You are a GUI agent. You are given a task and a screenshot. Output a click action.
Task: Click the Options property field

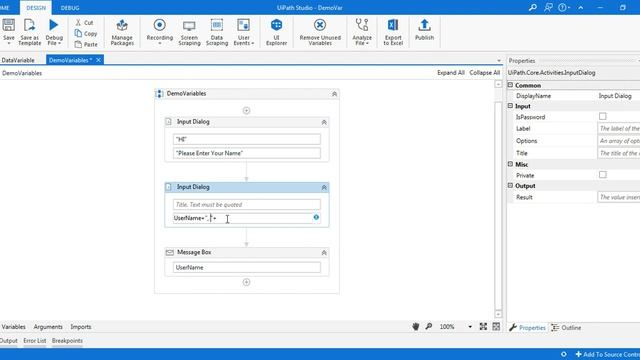tap(618, 141)
